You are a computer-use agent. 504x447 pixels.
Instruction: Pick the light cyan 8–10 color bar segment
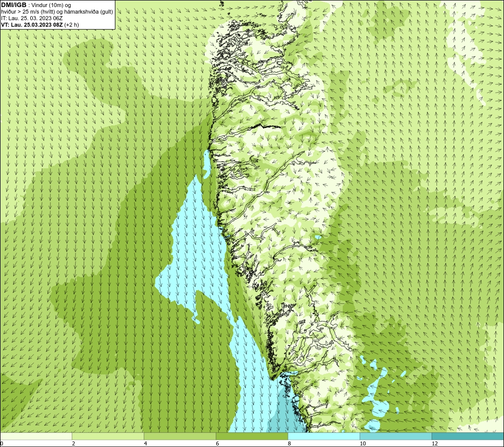coord(324,436)
